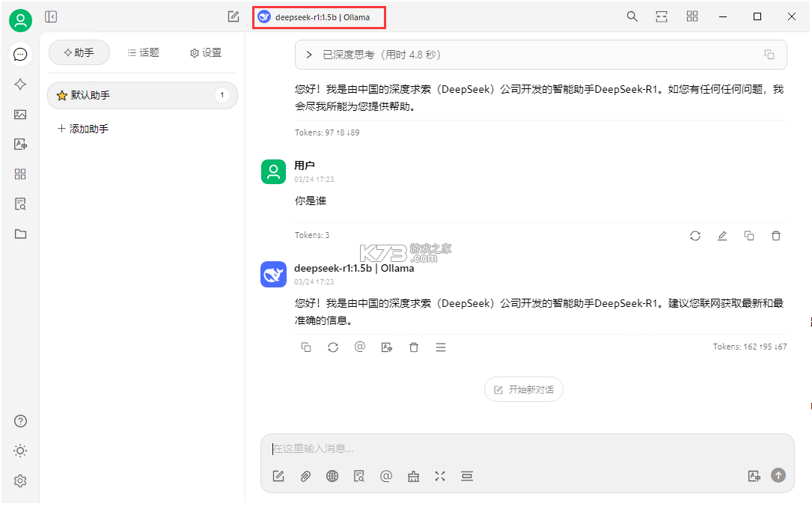The width and height of the screenshot is (812, 506).
Task: Expand the input box icon
Action: coord(440,476)
